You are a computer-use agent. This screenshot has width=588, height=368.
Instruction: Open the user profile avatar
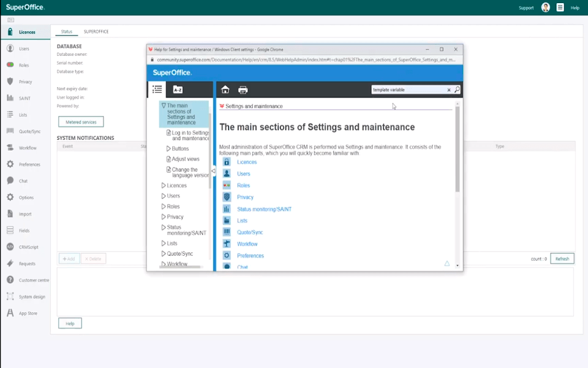pos(546,7)
